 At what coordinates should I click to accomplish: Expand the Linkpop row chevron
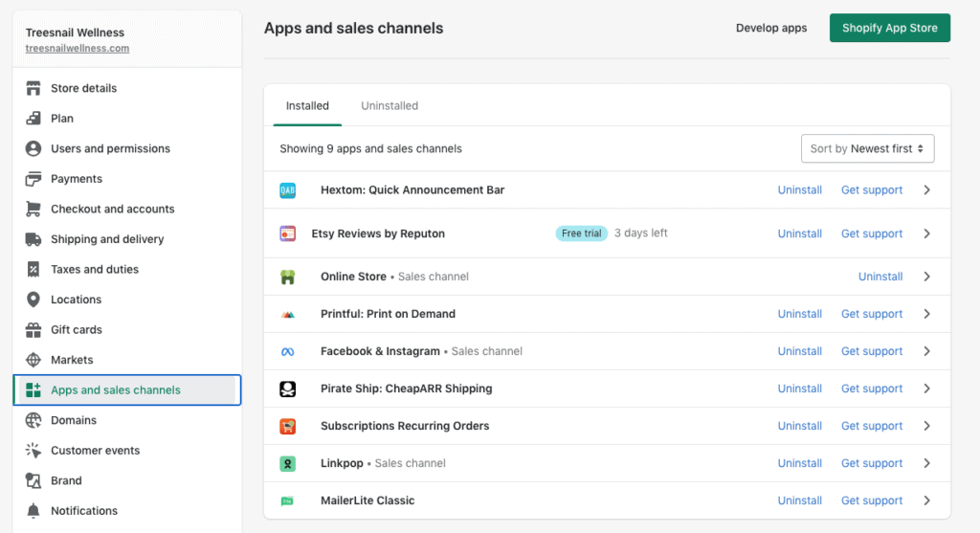click(x=926, y=463)
